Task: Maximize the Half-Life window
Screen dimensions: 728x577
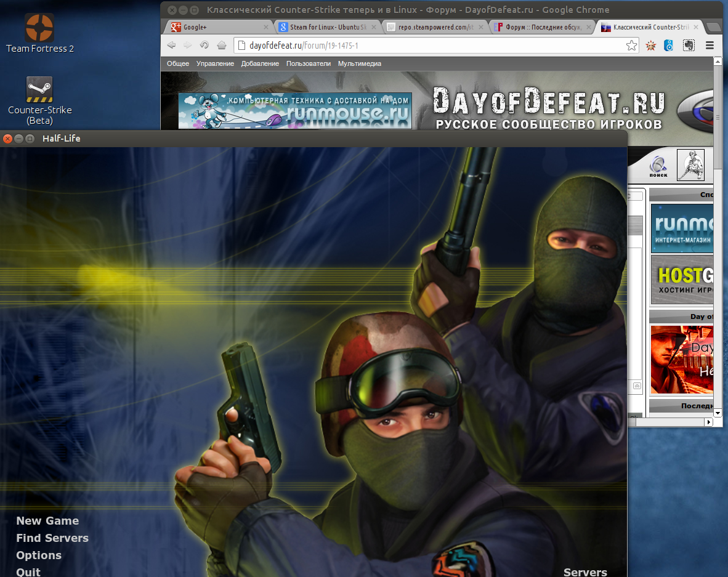Action: click(30, 139)
